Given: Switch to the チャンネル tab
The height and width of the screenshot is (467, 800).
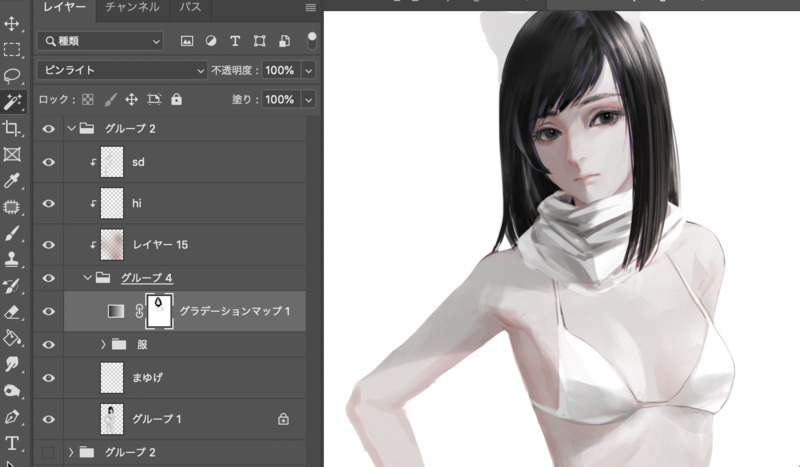Looking at the screenshot, I should click(132, 7).
